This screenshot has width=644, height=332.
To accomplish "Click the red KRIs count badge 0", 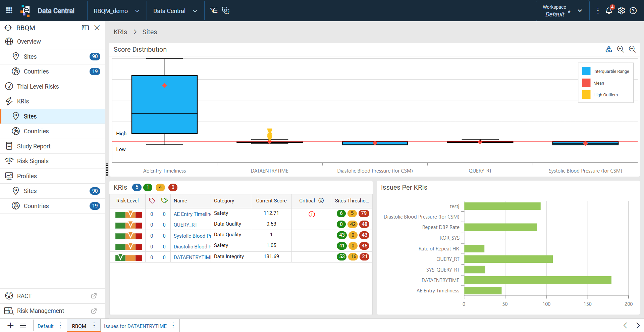I will [x=173, y=187].
